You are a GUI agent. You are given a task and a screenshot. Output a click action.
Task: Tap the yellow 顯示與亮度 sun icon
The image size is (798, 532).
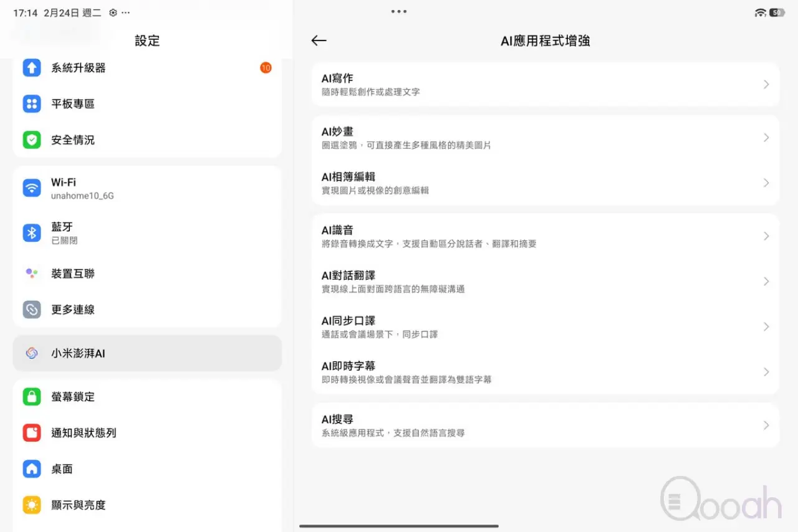pos(32,505)
